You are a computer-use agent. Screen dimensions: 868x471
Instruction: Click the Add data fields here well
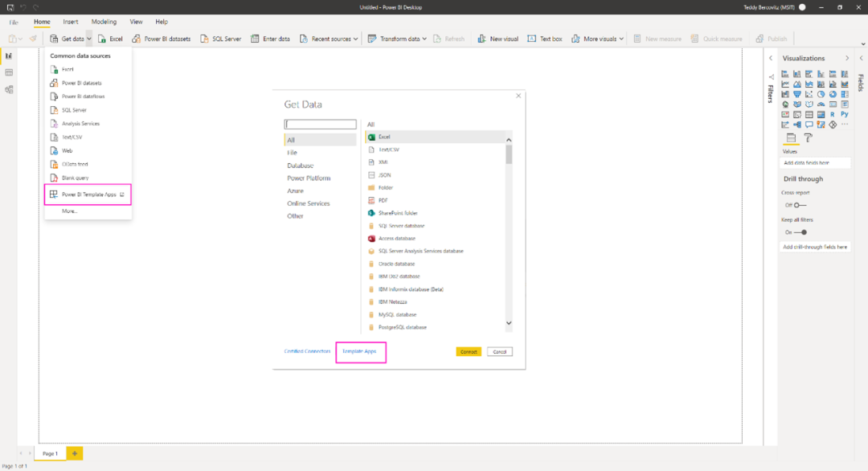coord(815,162)
